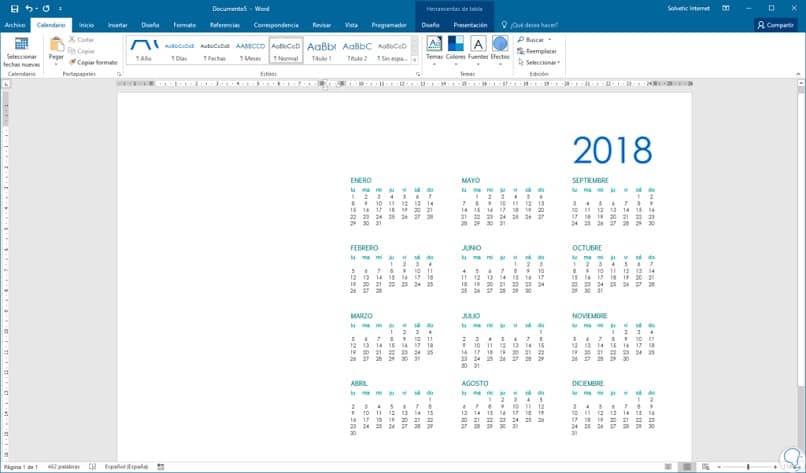Click the Buscar find command
Viewport: 806px width, 473px height.
pos(530,40)
